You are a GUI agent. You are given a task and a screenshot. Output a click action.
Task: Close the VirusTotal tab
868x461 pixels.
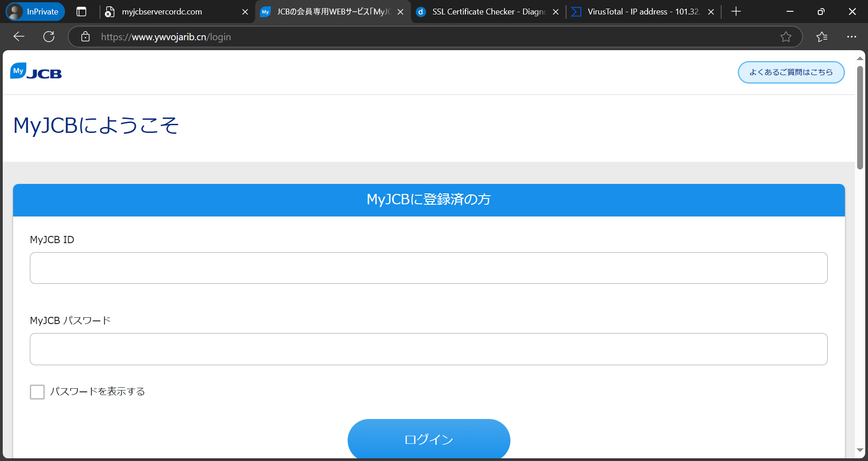[x=711, y=12]
